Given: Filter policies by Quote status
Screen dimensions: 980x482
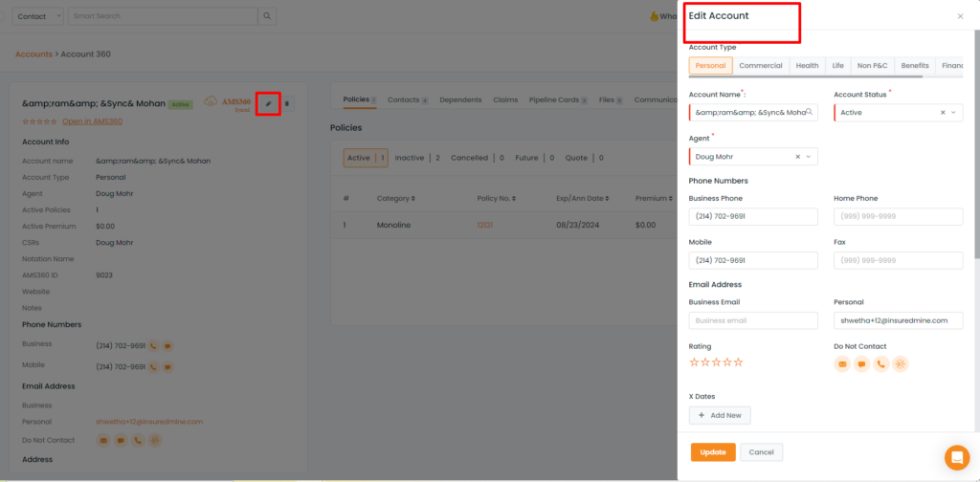Looking at the screenshot, I should click(585, 158).
